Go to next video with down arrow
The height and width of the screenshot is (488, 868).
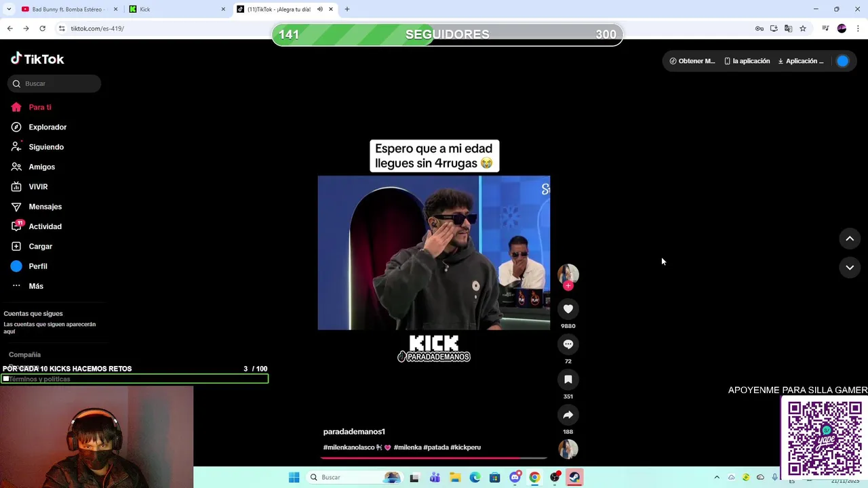coord(850,268)
